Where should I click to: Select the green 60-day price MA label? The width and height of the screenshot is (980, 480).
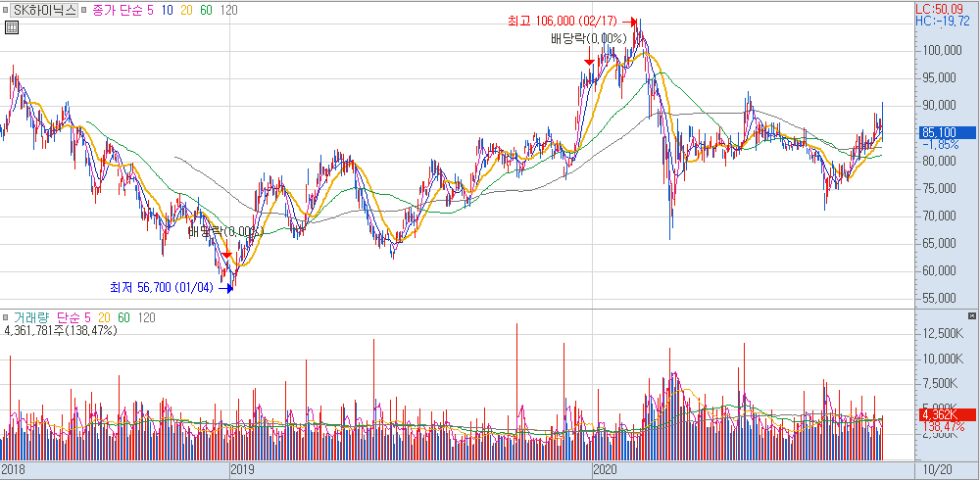(x=207, y=11)
